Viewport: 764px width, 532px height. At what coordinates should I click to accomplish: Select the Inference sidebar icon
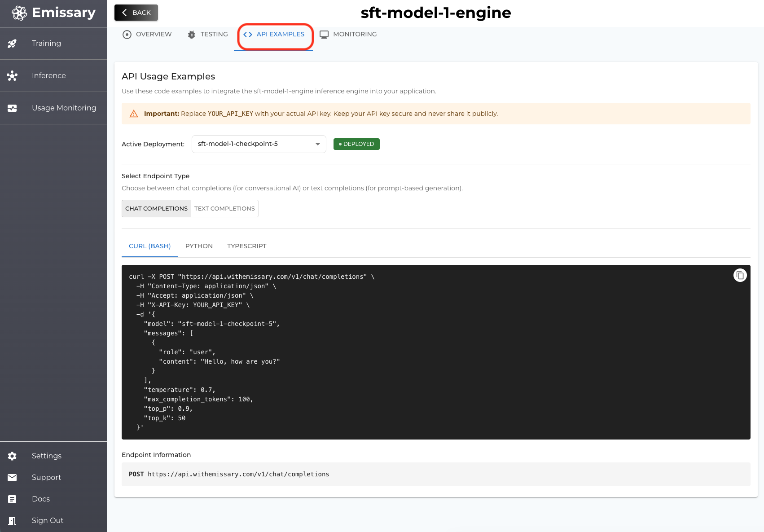(x=12, y=75)
